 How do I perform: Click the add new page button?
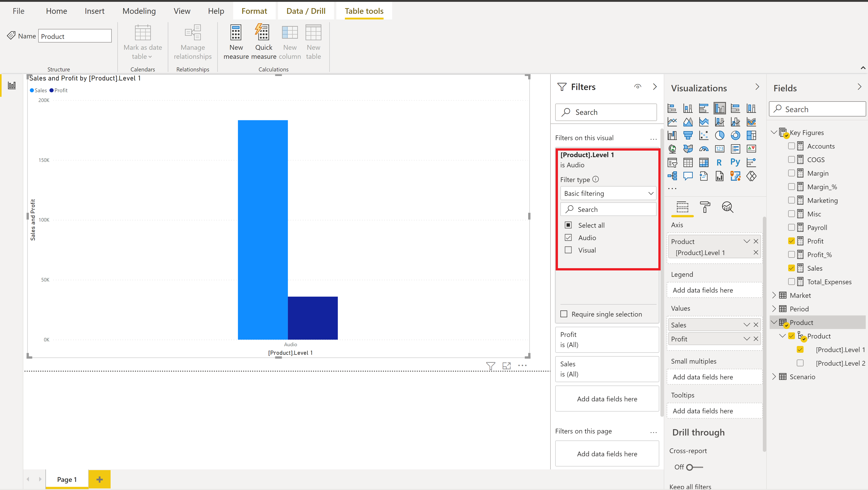(100, 479)
